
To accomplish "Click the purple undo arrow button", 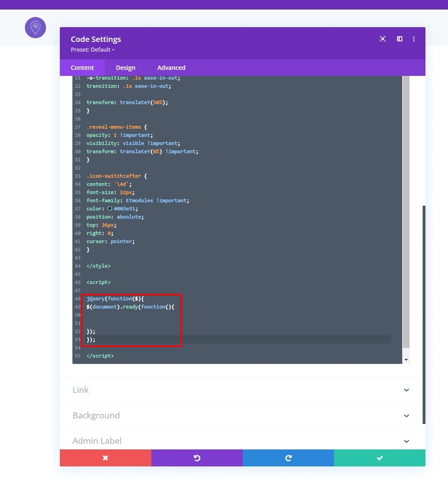I will 197,458.
